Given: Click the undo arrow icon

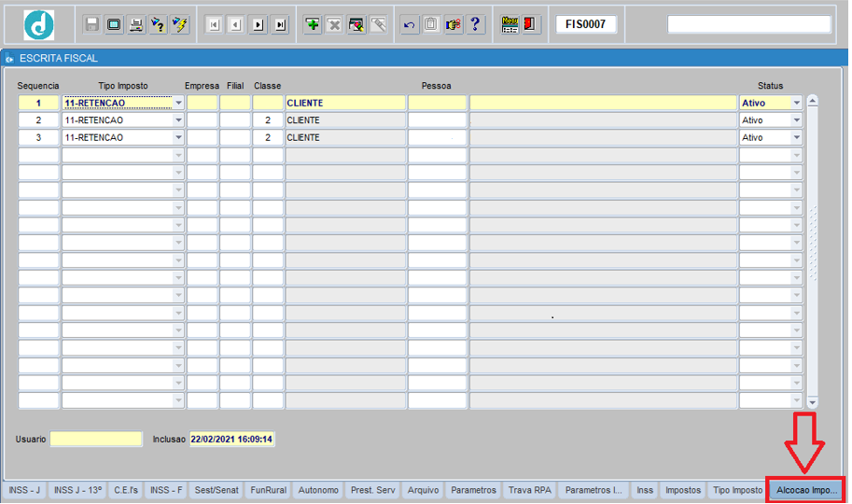Looking at the screenshot, I should tap(410, 25).
